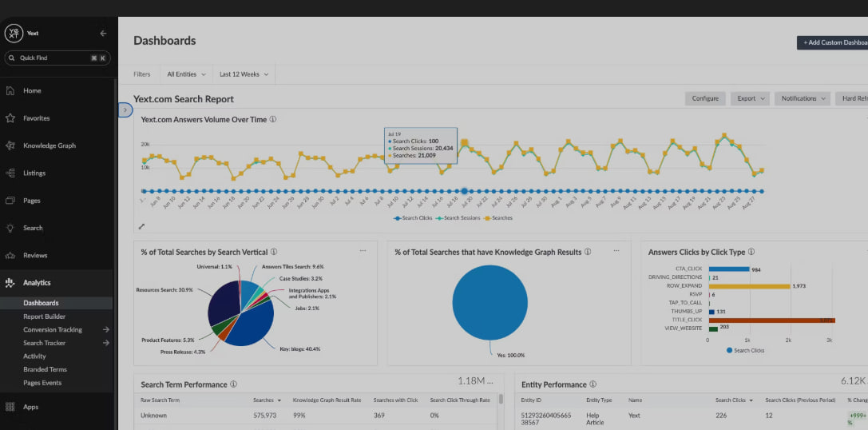
Task: Click Search Click Through Rate header
Action: pos(460,400)
